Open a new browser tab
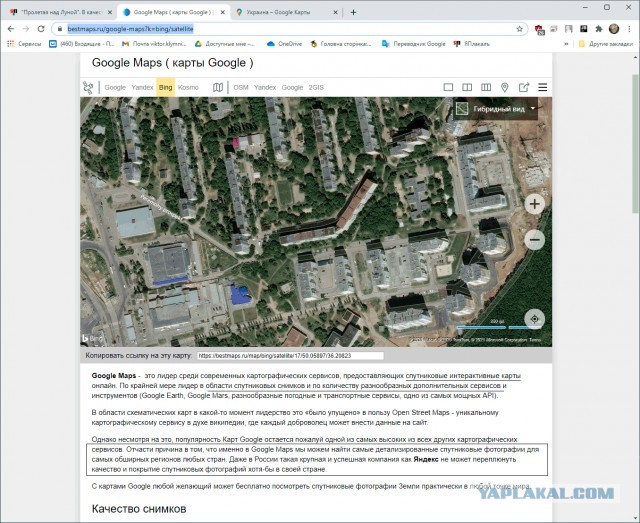The image size is (640, 523). pyautogui.click(x=353, y=12)
